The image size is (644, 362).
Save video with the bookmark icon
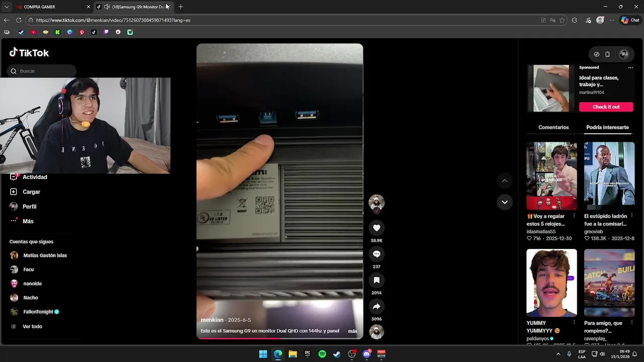coord(376,280)
